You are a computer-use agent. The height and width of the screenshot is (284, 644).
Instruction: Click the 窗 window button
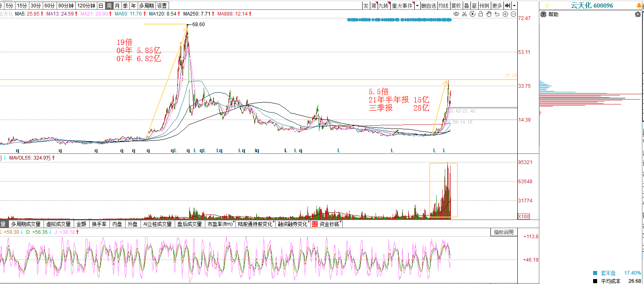(x=475, y=6)
